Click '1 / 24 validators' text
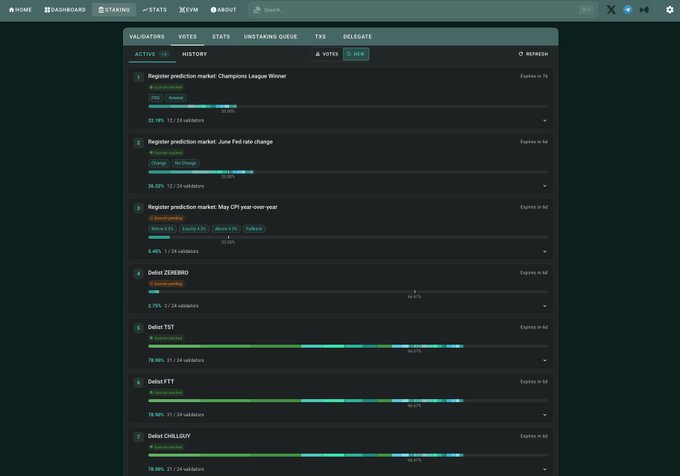 coord(181,251)
